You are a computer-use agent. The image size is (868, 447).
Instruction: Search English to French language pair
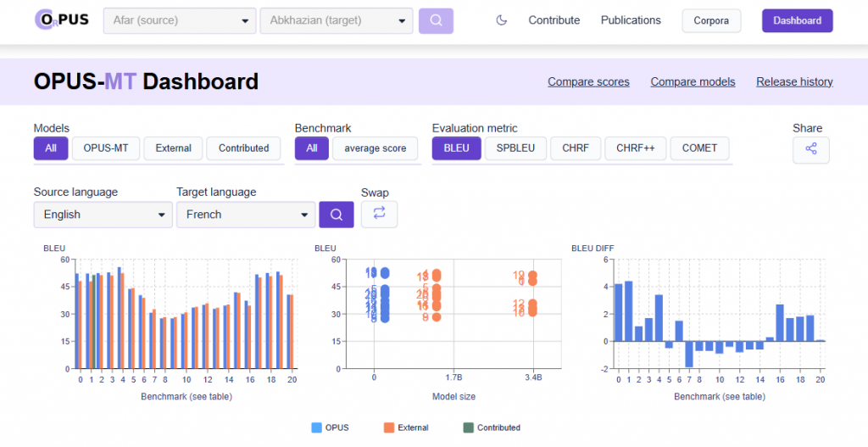click(x=336, y=215)
